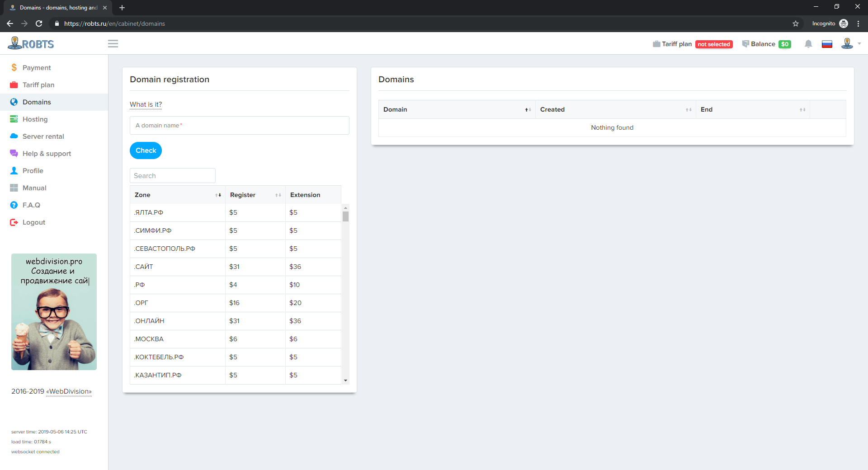Click the hamburger menu icon
The width and height of the screenshot is (868, 470).
tap(113, 44)
